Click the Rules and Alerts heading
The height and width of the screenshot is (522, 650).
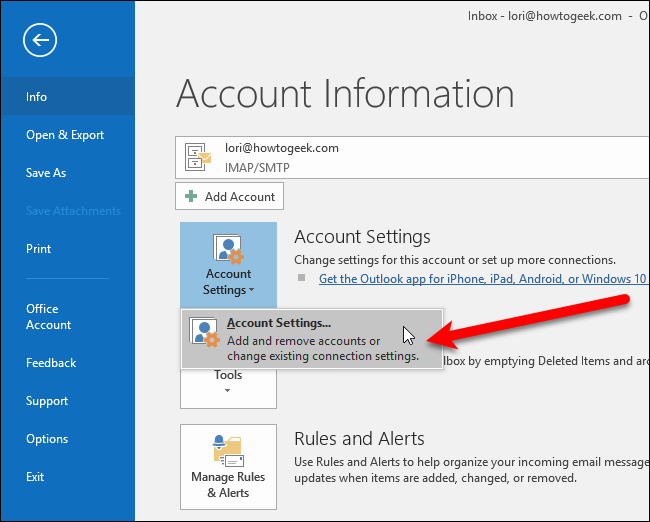[x=359, y=439]
